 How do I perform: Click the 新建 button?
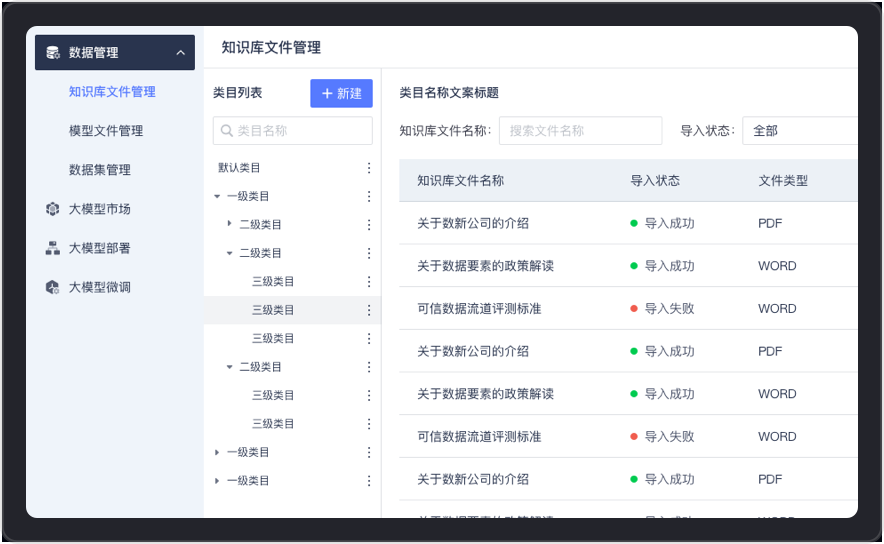pos(341,94)
